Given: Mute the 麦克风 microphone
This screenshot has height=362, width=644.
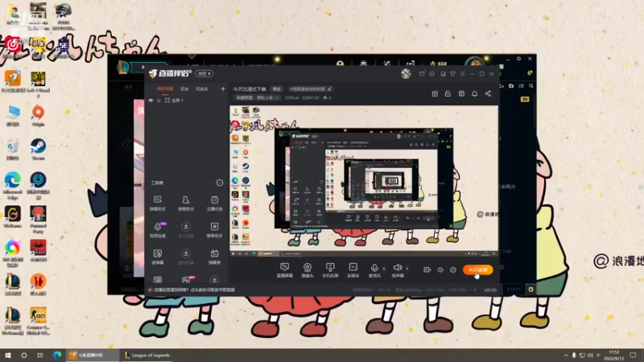Looking at the screenshot, I should (374, 270).
